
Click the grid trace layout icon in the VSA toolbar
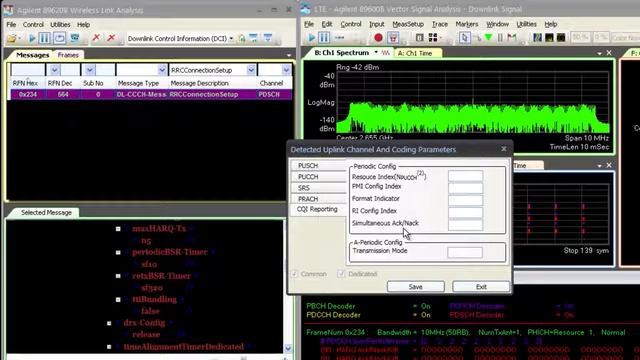pyautogui.click(x=433, y=38)
